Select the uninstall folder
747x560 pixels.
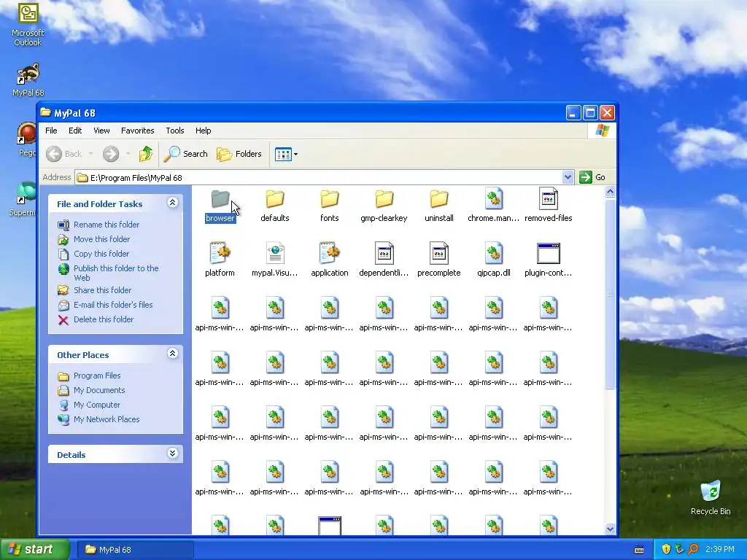tap(438, 206)
